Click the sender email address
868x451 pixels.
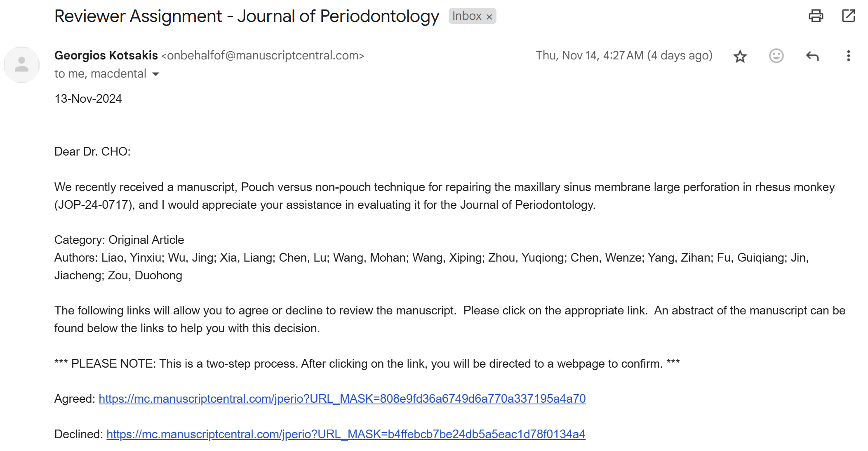click(x=263, y=56)
